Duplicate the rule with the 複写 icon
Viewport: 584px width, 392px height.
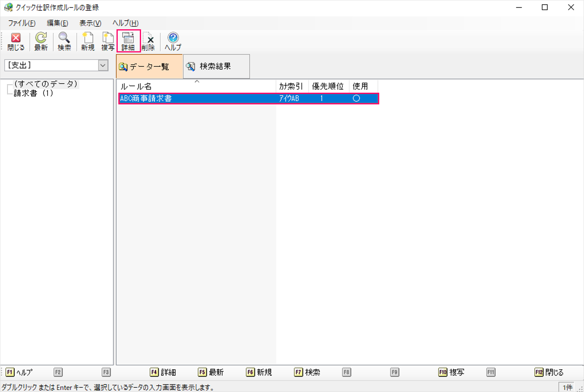[x=108, y=41]
